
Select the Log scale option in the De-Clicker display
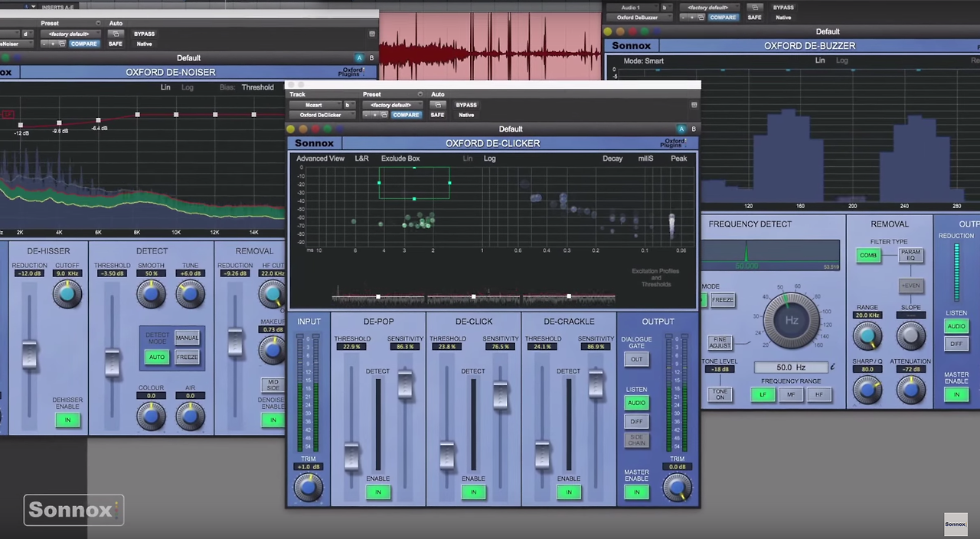coord(489,158)
